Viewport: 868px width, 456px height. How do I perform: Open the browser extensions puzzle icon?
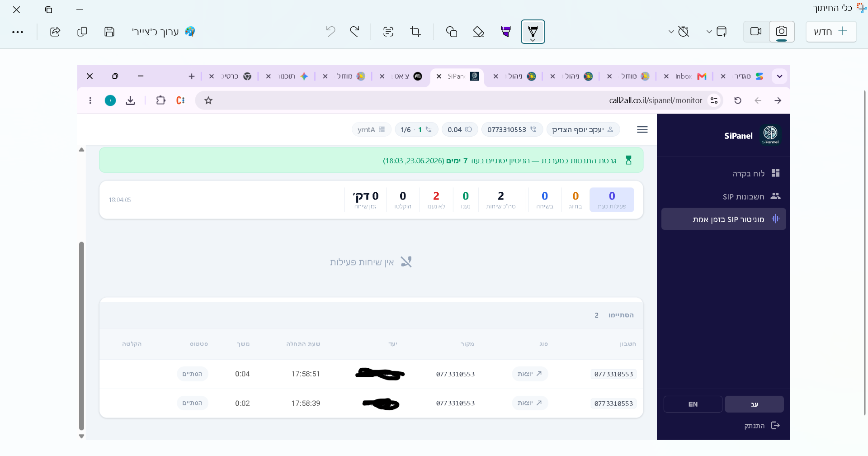[160, 100]
